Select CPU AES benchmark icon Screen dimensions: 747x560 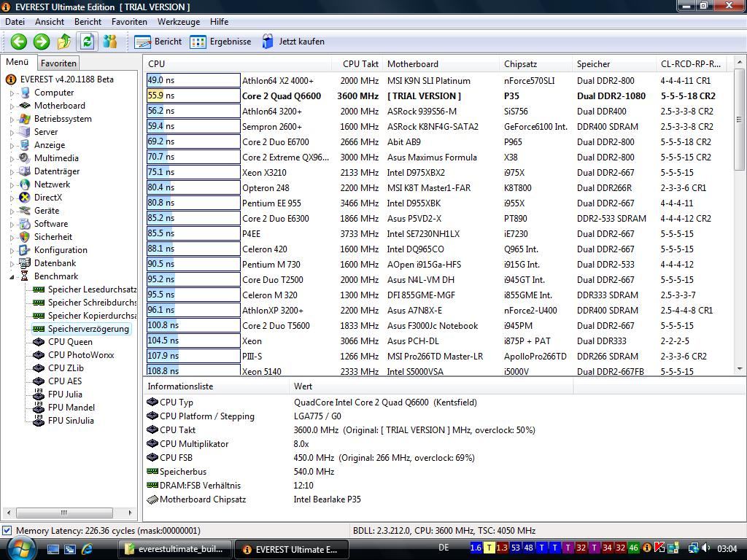(39, 381)
